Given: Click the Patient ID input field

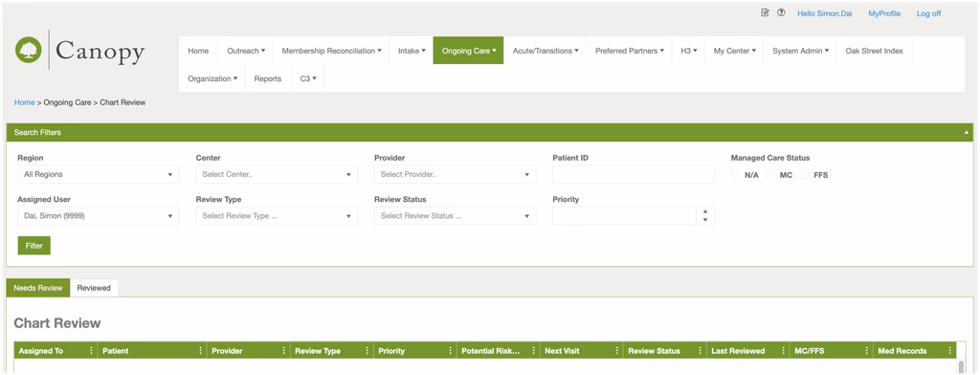Looking at the screenshot, I should pos(634,174).
